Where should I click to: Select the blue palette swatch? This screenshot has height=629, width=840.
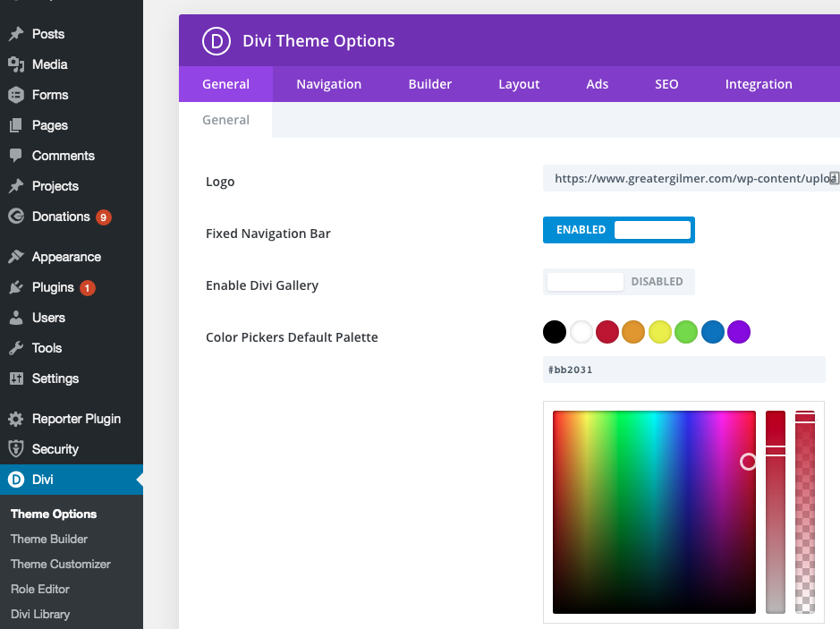coord(713,332)
